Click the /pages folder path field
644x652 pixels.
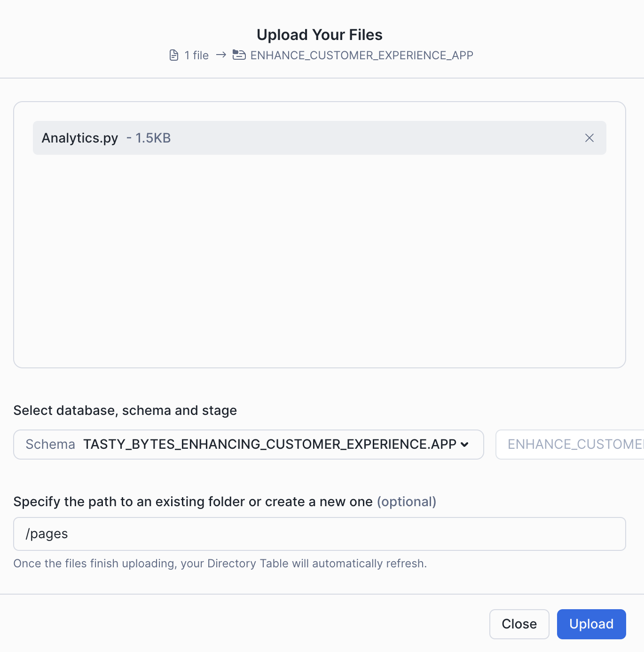(319, 534)
